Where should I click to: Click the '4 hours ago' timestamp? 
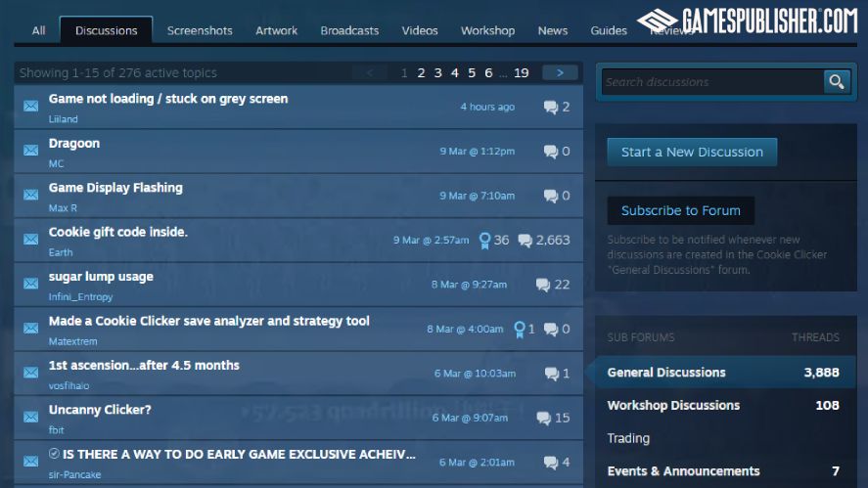point(487,107)
